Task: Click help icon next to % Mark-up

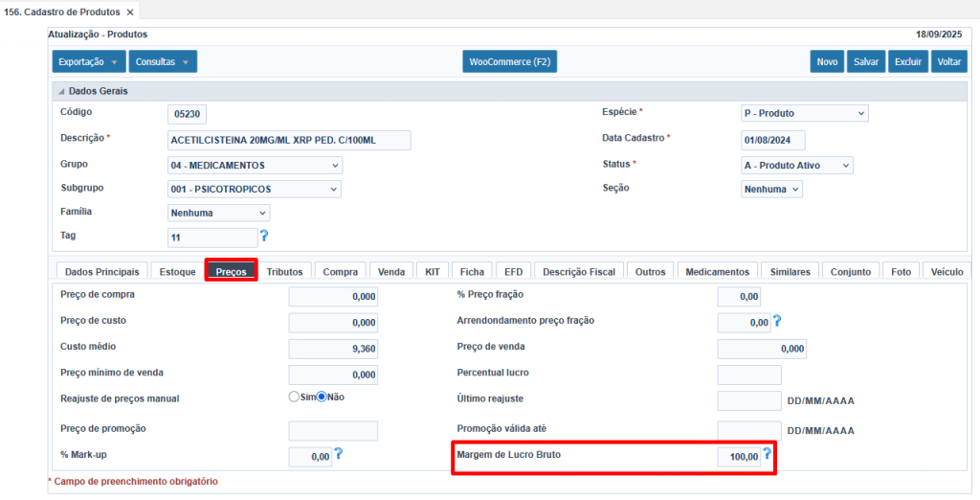Action: pos(338,455)
